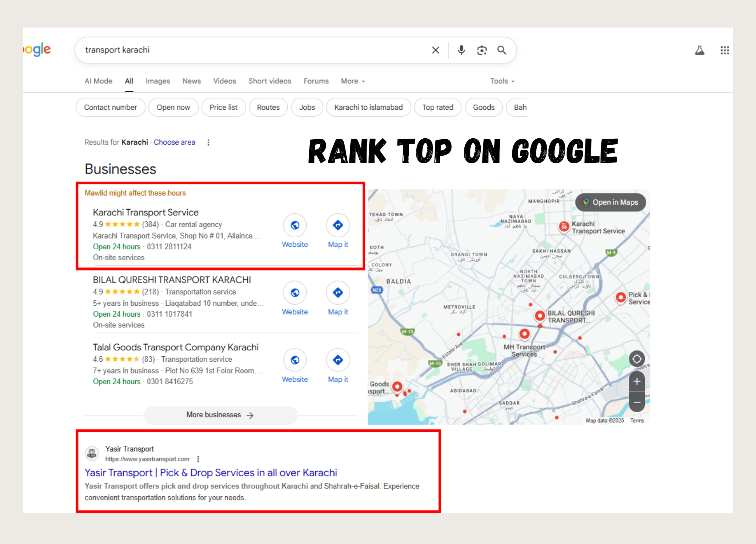Toggle the Open now filter chip

[x=173, y=107]
